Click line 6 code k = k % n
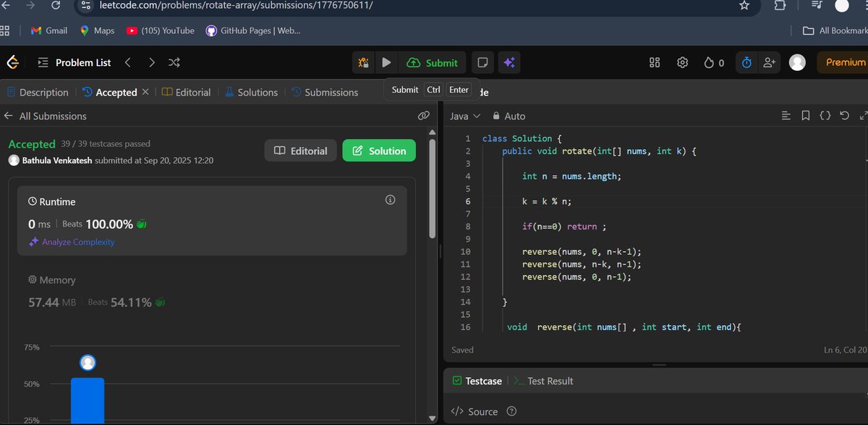The image size is (868, 425). tap(547, 201)
